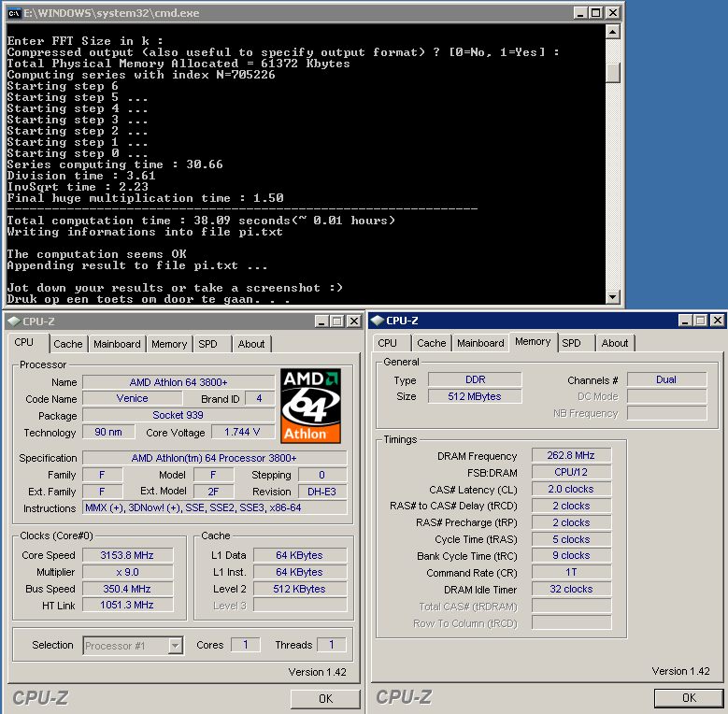Image resolution: width=728 pixels, height=714 pixels.
Task: Click the CPU-Z icon in left window title bar
Action: click(15, 321)
